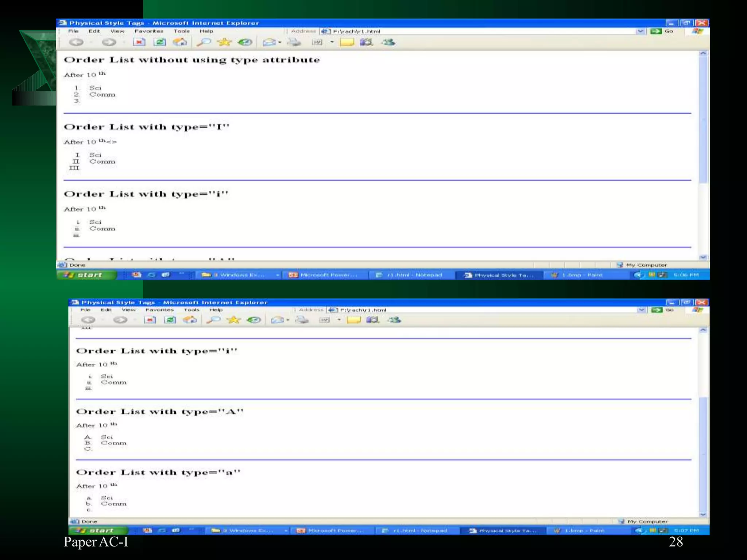The height and width of the screenshot is (560, 747).
Task: Click Research icon in lower browser toolbar
Action: click(x=372, y=320)
